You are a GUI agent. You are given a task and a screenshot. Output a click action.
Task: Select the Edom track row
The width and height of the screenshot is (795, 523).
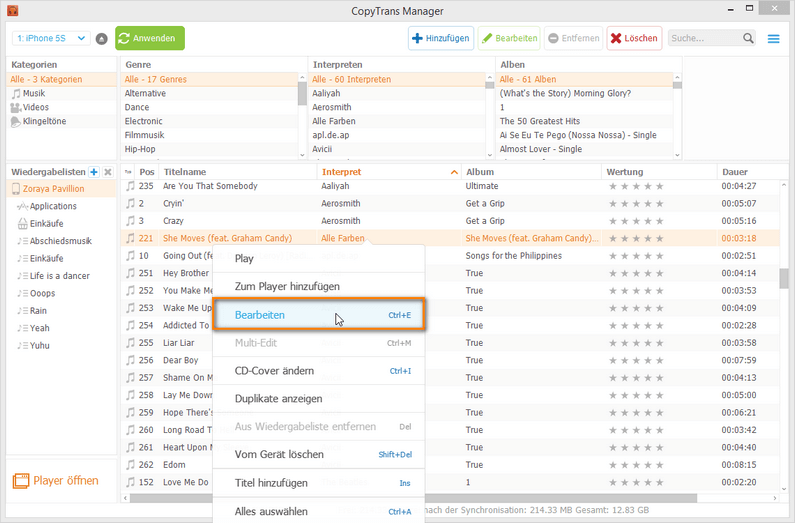[450, 465]
